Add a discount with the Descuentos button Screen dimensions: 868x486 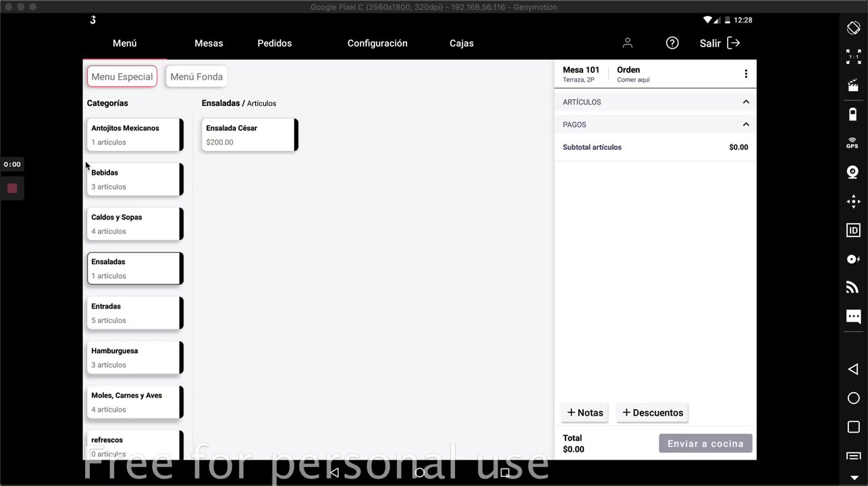(x=652, y=412)
